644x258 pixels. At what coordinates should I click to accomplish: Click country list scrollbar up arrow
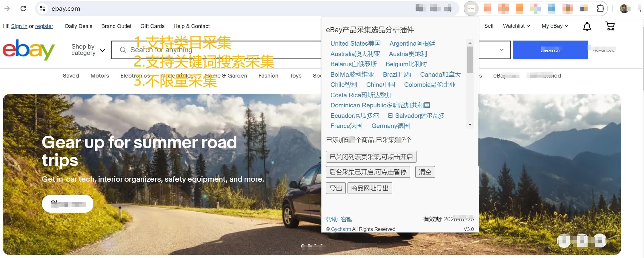tap(470, 43)
